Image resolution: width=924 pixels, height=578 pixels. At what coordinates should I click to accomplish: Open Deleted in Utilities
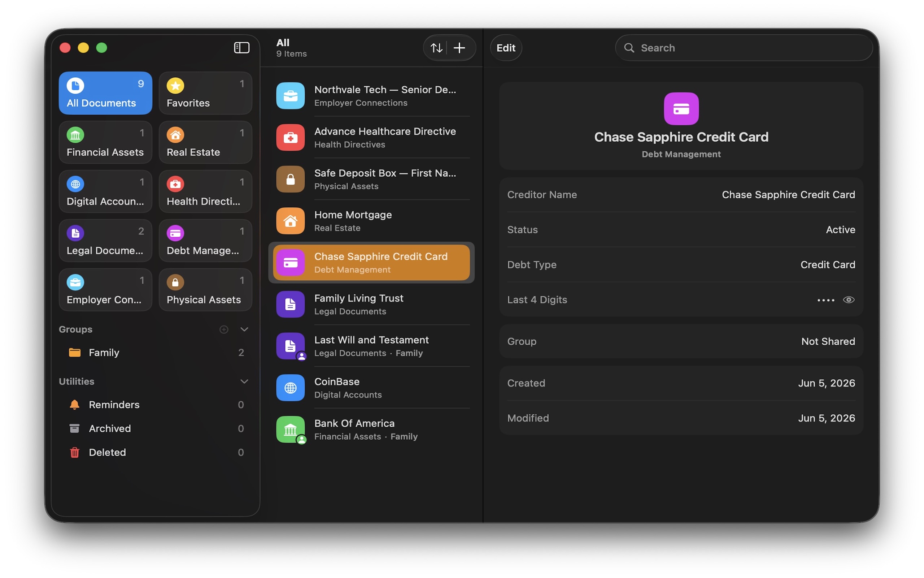point(156,452)
